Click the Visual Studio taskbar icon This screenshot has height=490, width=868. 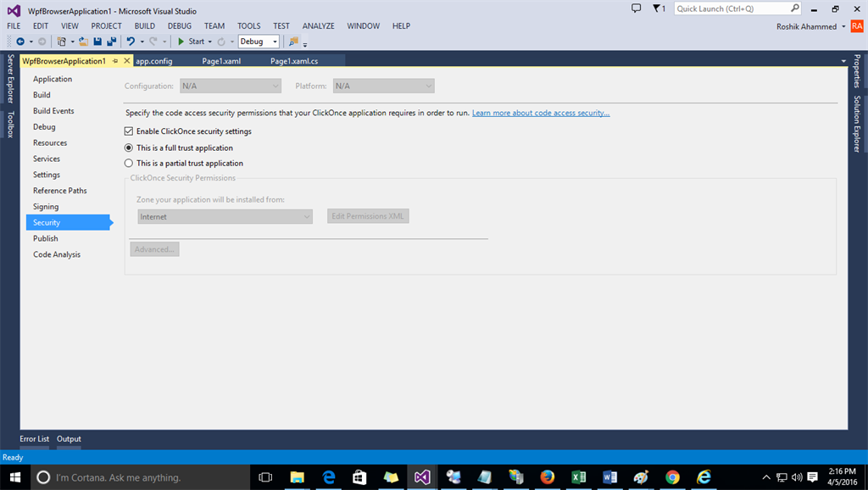pyautogui.click(x=422, y=477)
